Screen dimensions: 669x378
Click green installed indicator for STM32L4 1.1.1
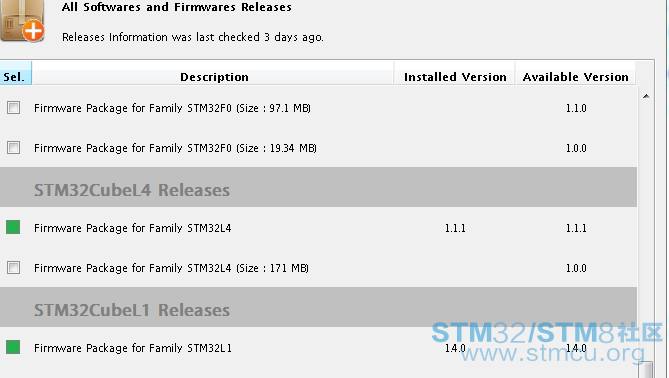pyautogui.click(x=13, y=227)
